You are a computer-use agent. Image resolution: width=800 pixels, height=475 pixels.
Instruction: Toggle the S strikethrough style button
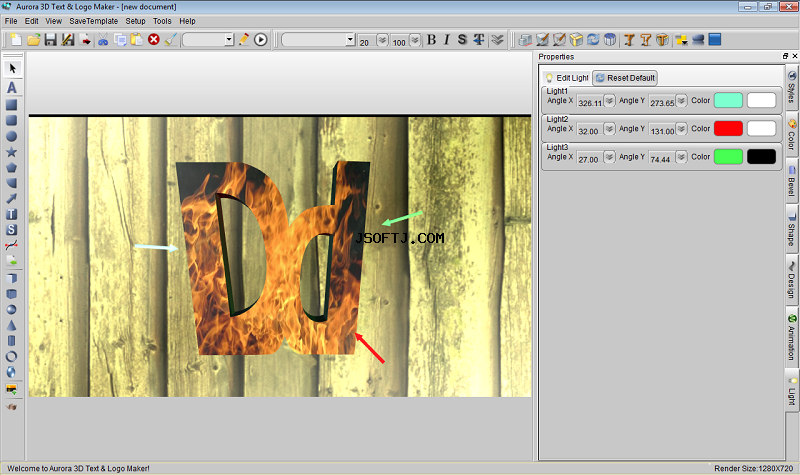click(x=462, y=39)
